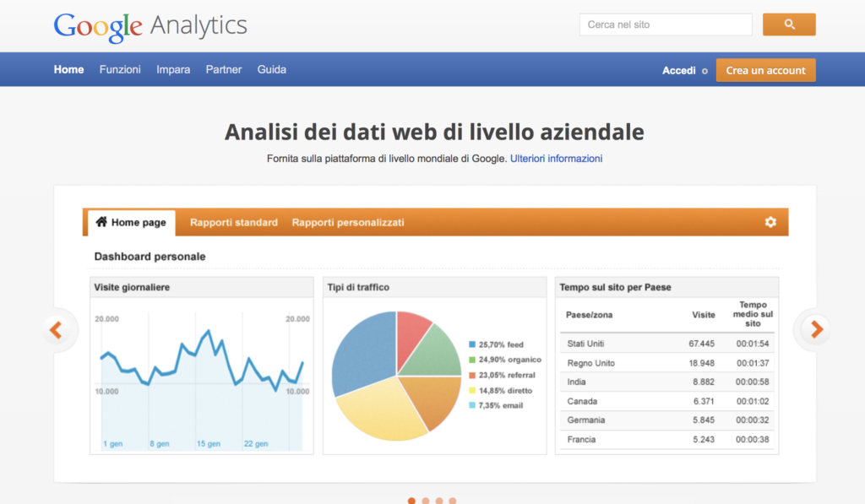The width and height of the screenshot is (865, 504).
Task: Click the 67.445 visits value
Action: point(701,344)
